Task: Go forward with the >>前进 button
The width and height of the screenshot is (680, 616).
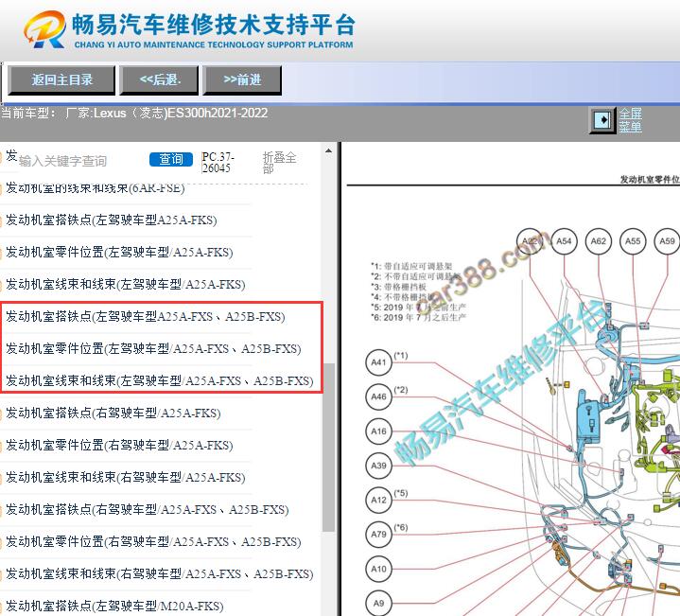Action: (x=242, y=79)
